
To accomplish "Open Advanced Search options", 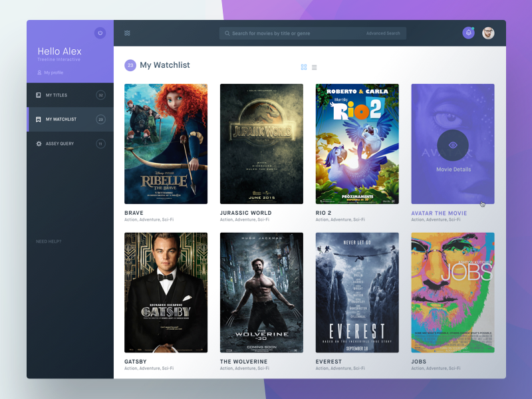I will point(384,33).
